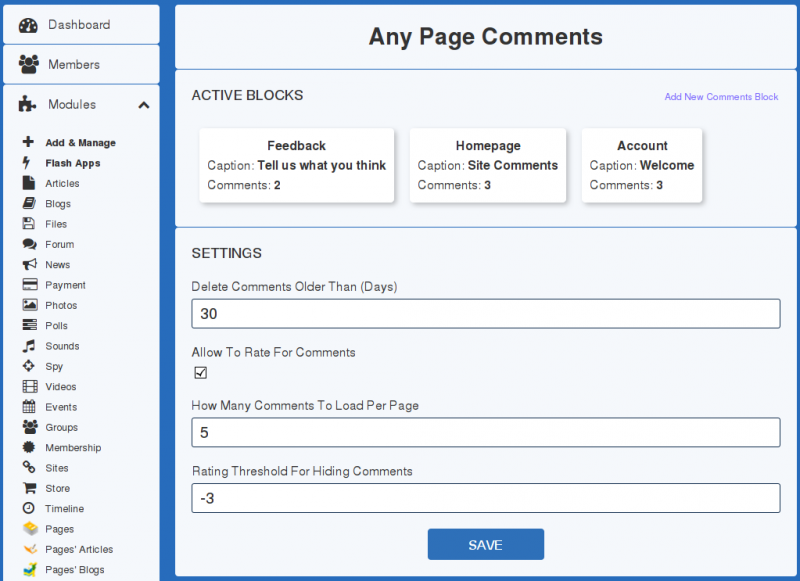Open Store using shopping cart icon
This screenshot has height=581, width=800.
[30, 488]
